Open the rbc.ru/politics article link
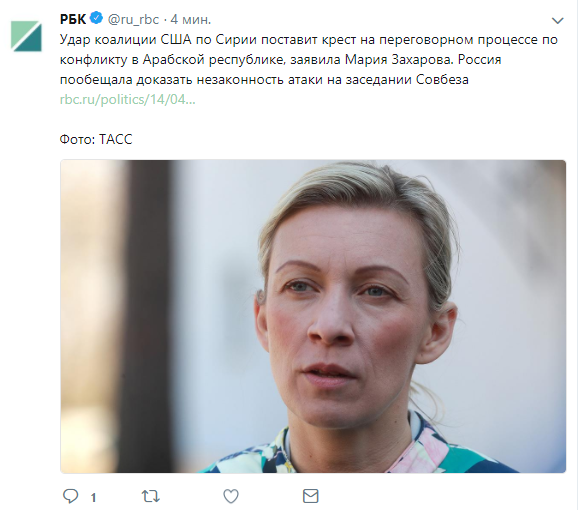The width and height of the screenshot is (578, 510). [x=128, y=99]
